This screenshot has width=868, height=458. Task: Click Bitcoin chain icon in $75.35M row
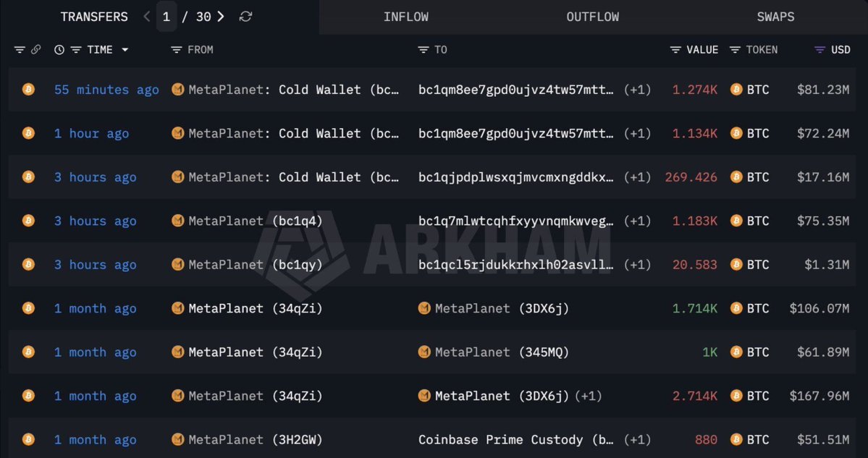[28, 221]
